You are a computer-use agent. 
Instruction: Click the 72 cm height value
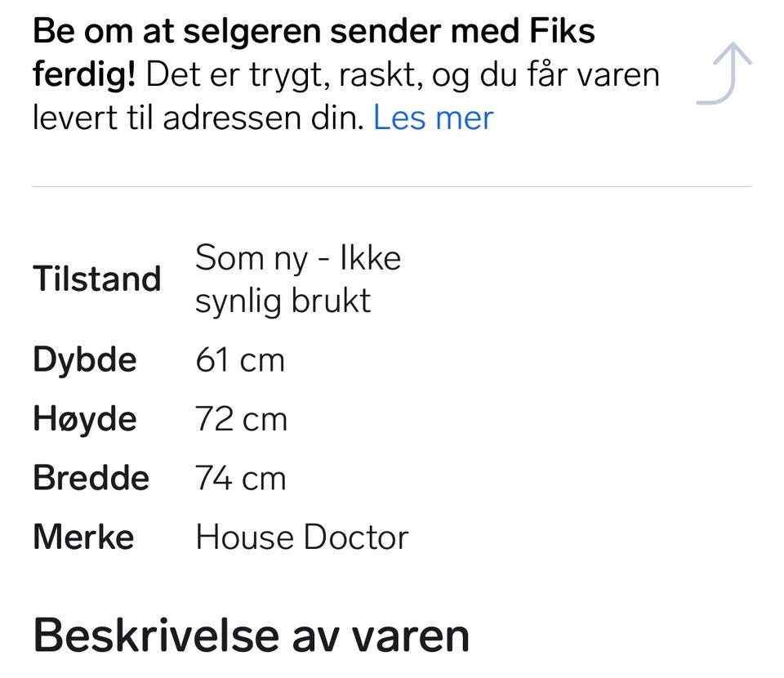241,419
